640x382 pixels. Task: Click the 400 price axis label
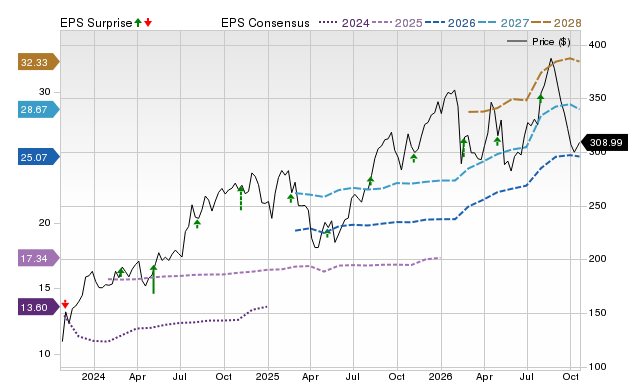tap(598, 44)
